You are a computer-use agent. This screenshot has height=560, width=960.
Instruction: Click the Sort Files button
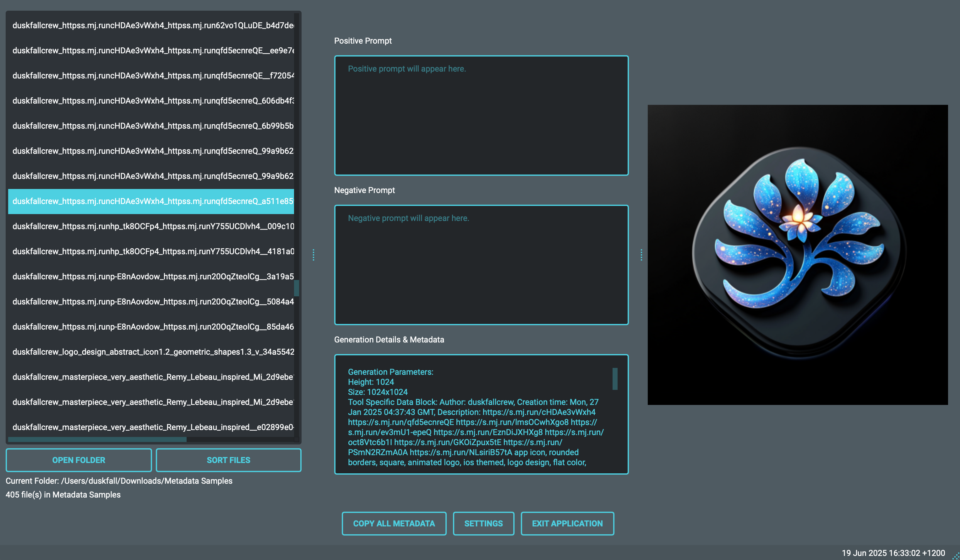[x=228, y=460]
